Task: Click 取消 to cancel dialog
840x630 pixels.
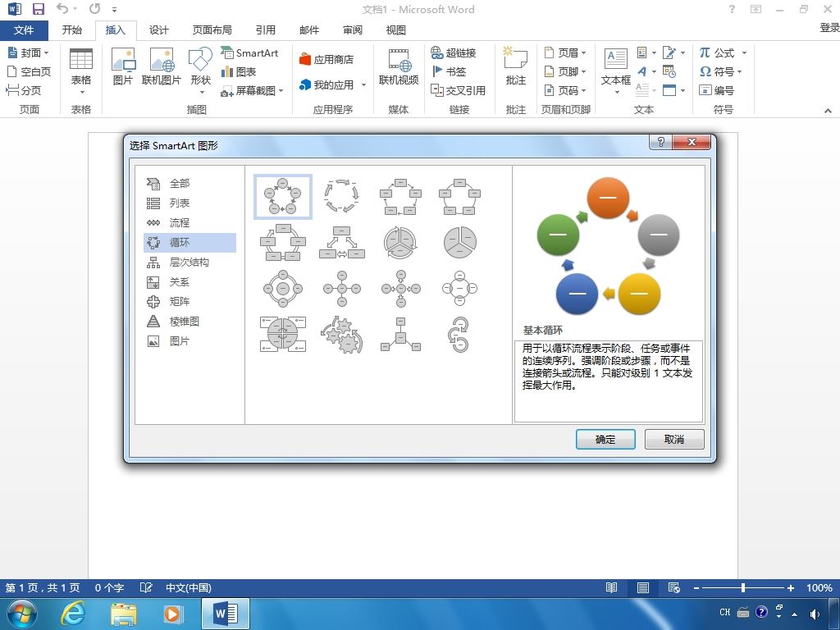Action: (x=674, y=440)
